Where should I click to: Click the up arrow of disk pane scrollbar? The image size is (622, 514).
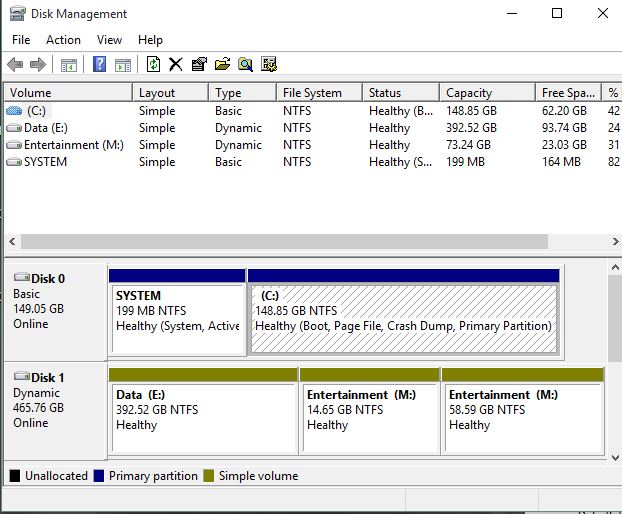click(615, 267)
